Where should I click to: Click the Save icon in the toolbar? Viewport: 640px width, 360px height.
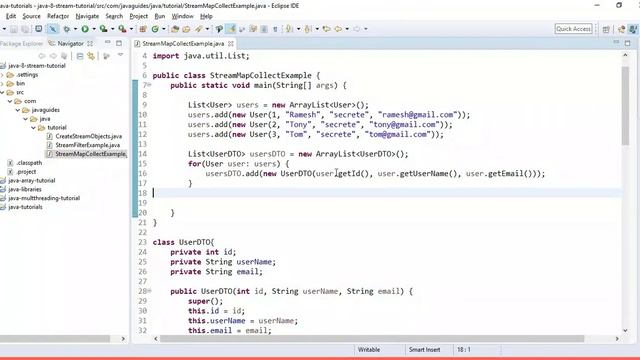click(13, 29)
